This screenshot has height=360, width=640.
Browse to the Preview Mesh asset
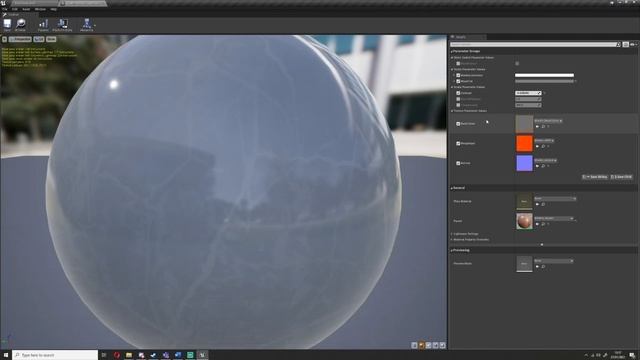[543, 267]
